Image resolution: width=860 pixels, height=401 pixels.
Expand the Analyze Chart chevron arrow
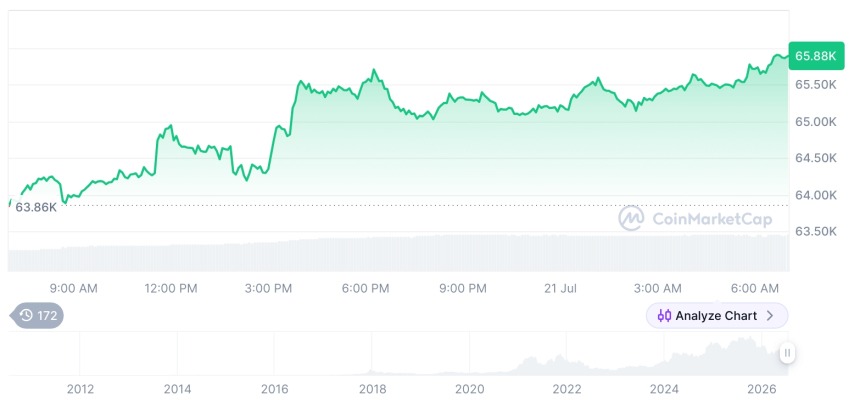click(770, 316)
